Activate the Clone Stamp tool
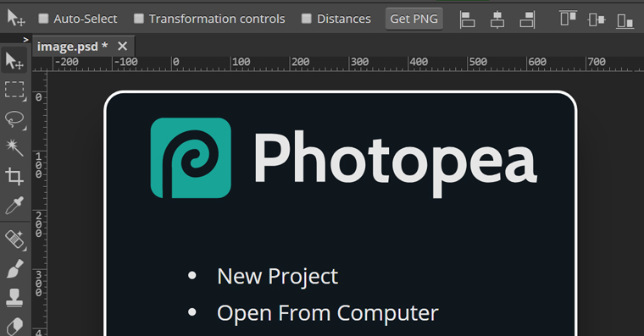The image size is (644, 336). tap(14, 297)
